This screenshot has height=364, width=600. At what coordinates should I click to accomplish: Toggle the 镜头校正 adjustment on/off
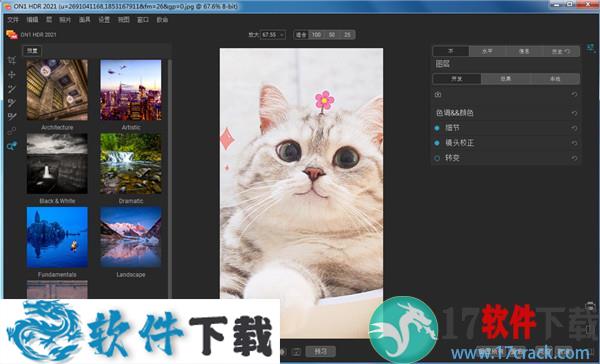pos(437,143)
